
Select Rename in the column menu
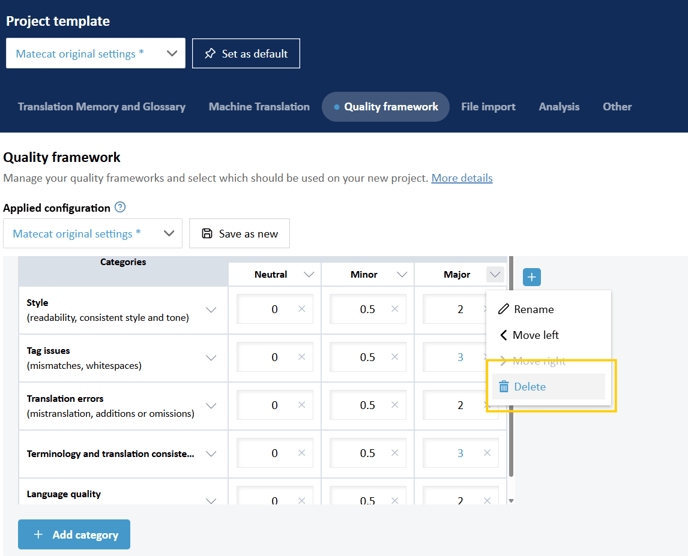point(533,309)
